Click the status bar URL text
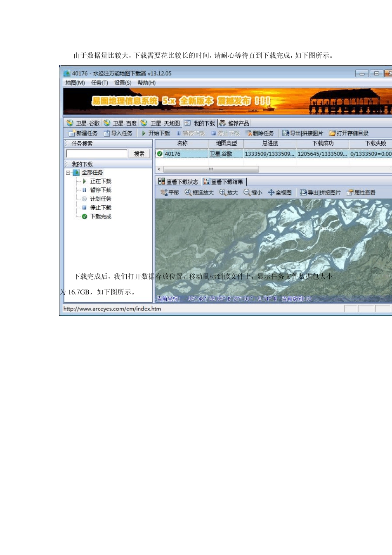This screenshot has height=555, width=392. (x=112, y=309)
